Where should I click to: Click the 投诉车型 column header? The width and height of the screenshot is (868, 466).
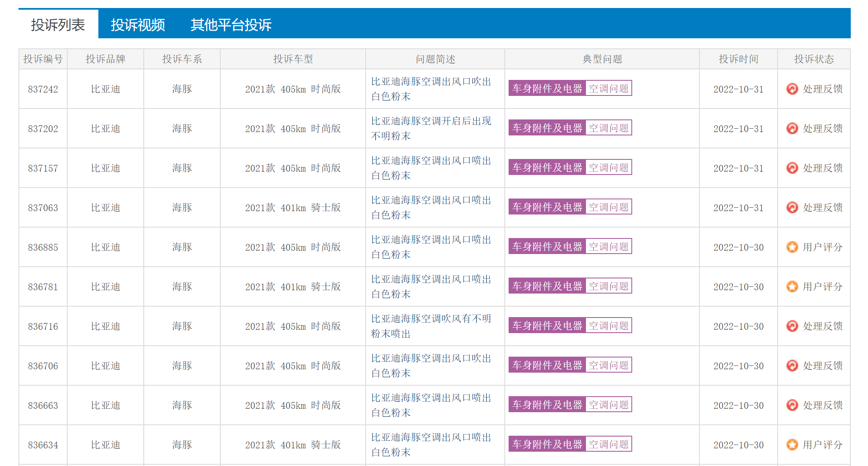click(x=293, y=59)
